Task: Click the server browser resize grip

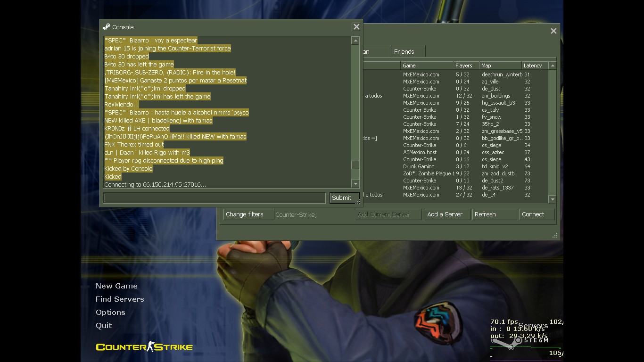Action: coord(555,235)
